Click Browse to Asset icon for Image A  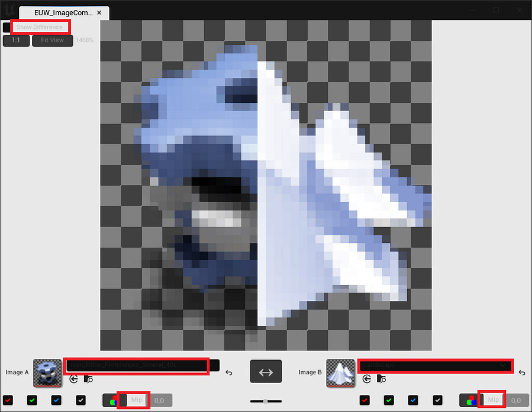pyautogui.click(x=88, y=379)
